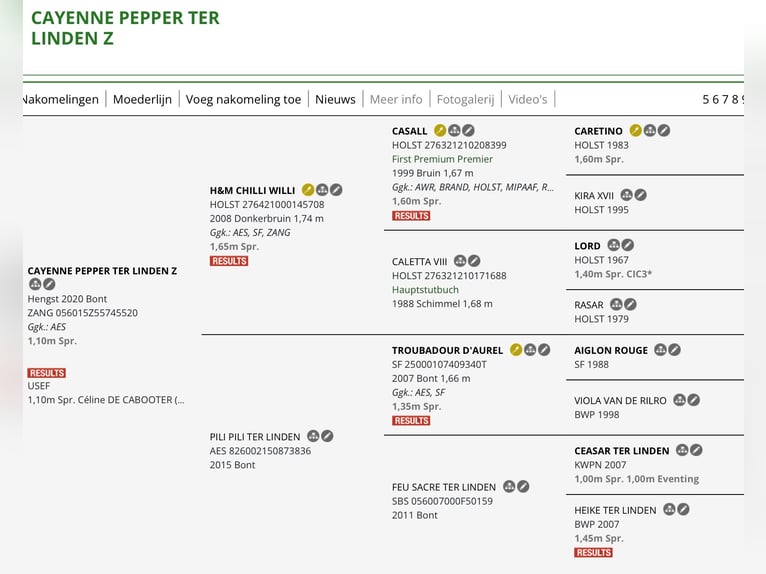Open the Nieuws tab
766x574 pixels.
pos(335,99)
